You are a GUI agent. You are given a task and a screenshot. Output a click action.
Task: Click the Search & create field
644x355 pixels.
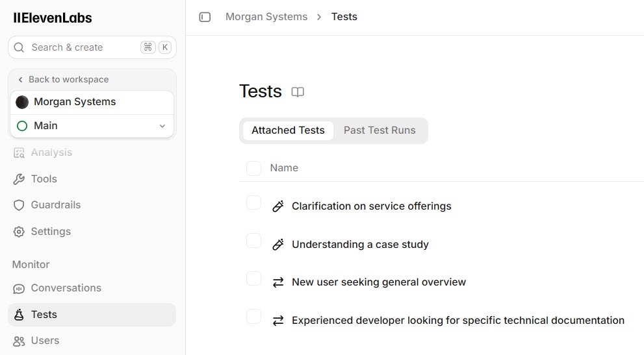coord(92,47)
